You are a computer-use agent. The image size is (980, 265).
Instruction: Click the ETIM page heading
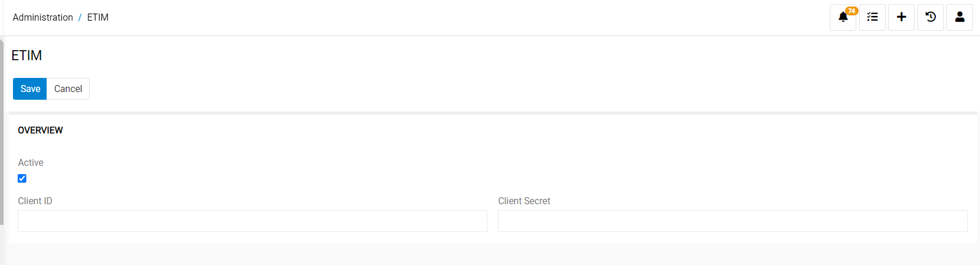pos(27,55)
